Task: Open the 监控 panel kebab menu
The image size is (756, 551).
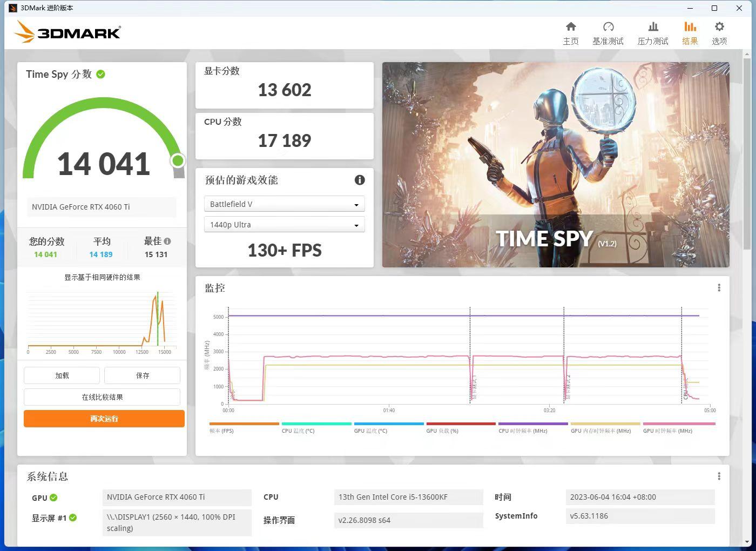Action: (719, 287)
